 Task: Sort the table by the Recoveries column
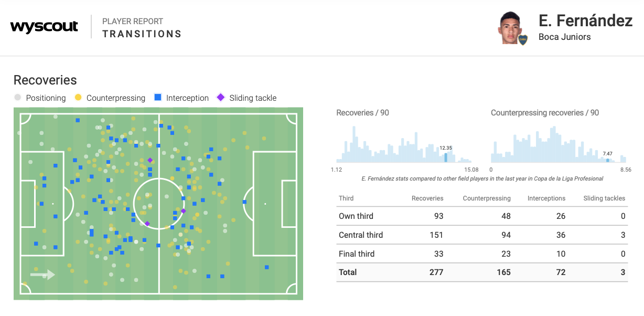[x=427, y=198]
